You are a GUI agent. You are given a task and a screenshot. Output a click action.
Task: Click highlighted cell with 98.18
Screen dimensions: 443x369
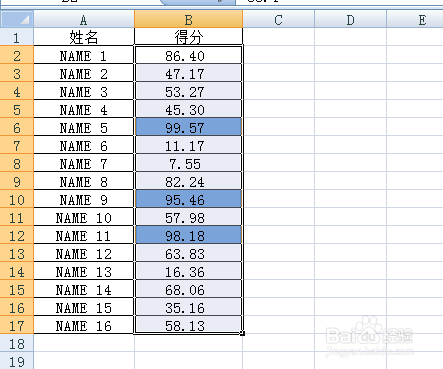(188, 235)
